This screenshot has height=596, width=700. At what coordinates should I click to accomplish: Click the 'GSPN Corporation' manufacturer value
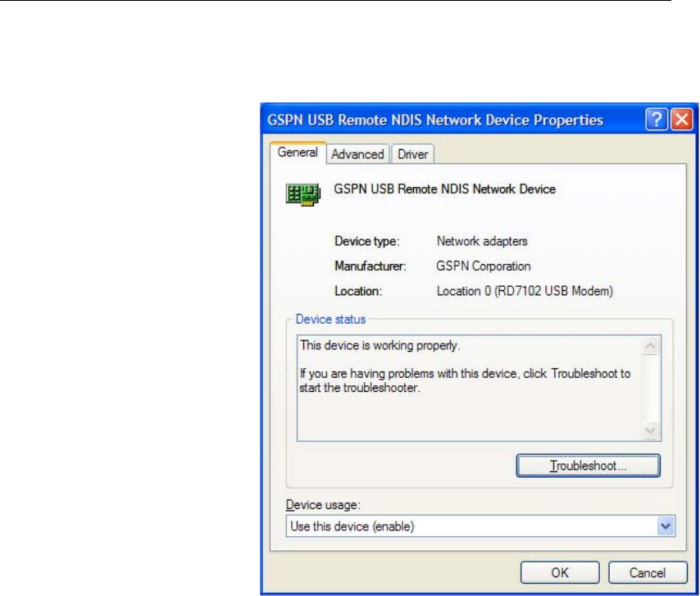pyautogui.click(x=484, y=266)
